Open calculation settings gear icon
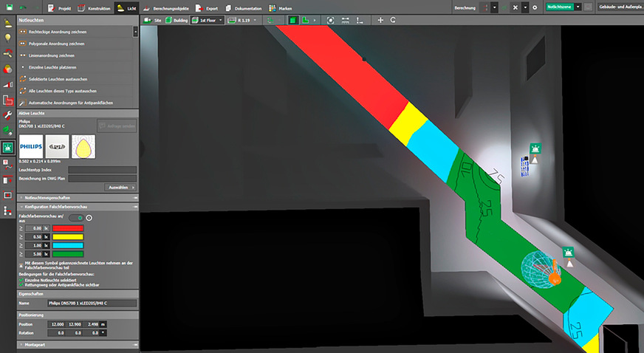The width and height of the screenshot is (644, 353). coord(535,7)
